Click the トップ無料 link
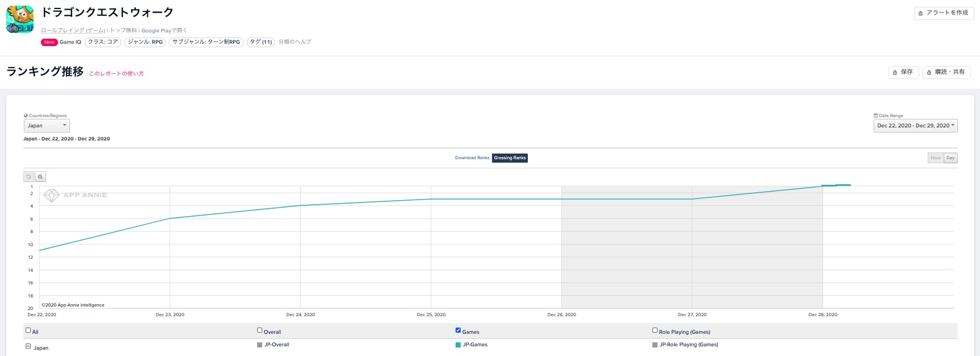The height and width of the screenshot is (356, 980). 123,31
